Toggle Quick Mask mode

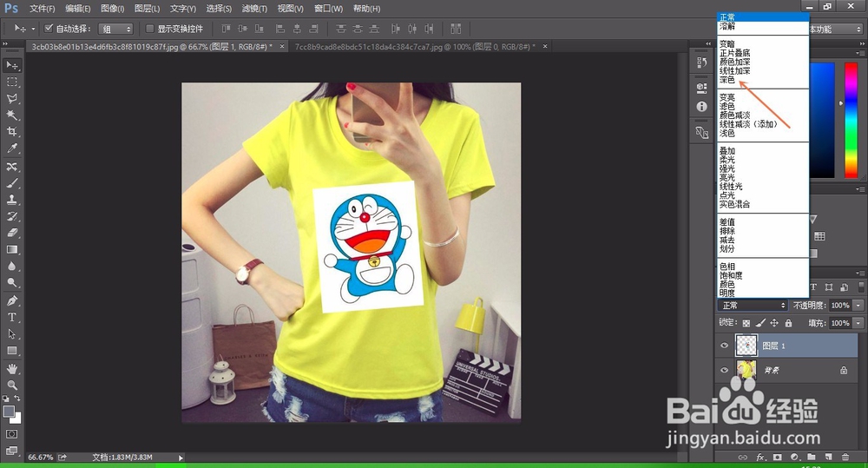pyautogui.click(x=11, y=434)
